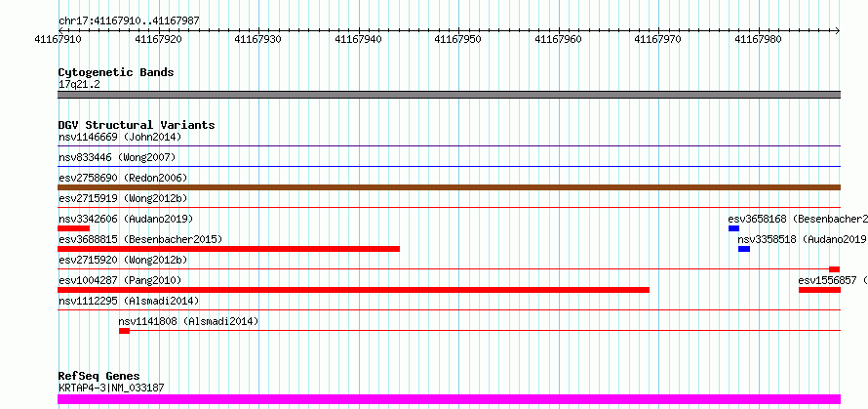Select the KRTAP4-3|NM_033187 gene label
Viewport: 868px width, 409px height.
[x=111, y=388]
